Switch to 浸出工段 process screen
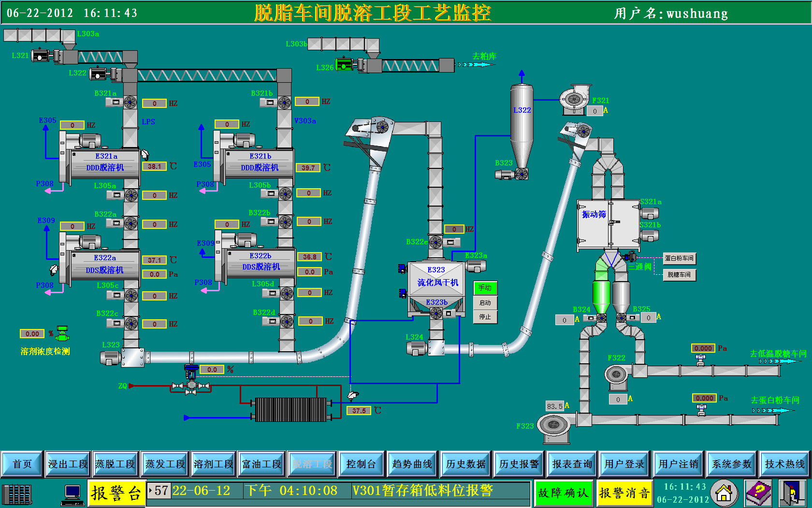 [68, 464]
